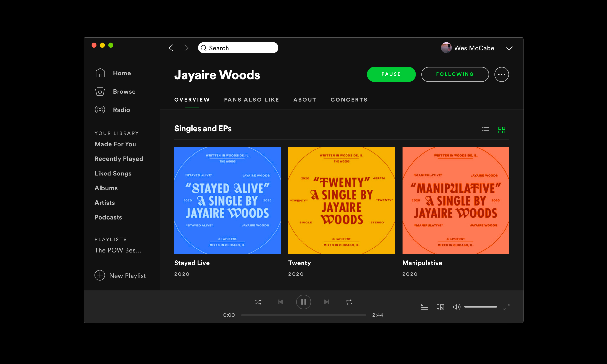
Task: Click the plus icon for New Playlist
Action: click(x=100, y=275)
